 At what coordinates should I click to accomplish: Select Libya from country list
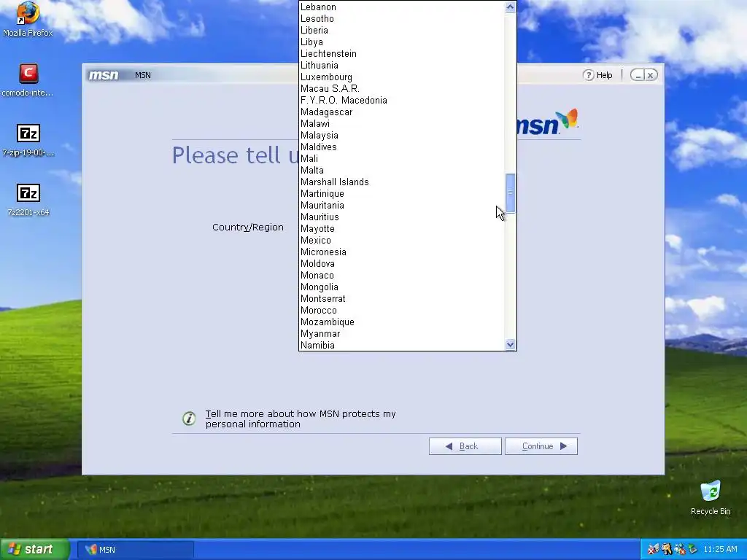(402, 42)
